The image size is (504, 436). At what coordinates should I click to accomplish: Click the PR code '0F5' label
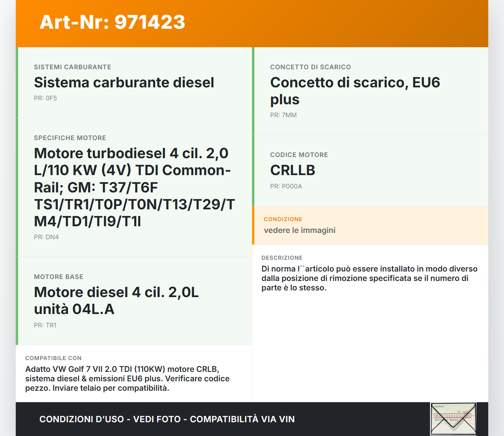pyautogui.click(x=45, y=98)
